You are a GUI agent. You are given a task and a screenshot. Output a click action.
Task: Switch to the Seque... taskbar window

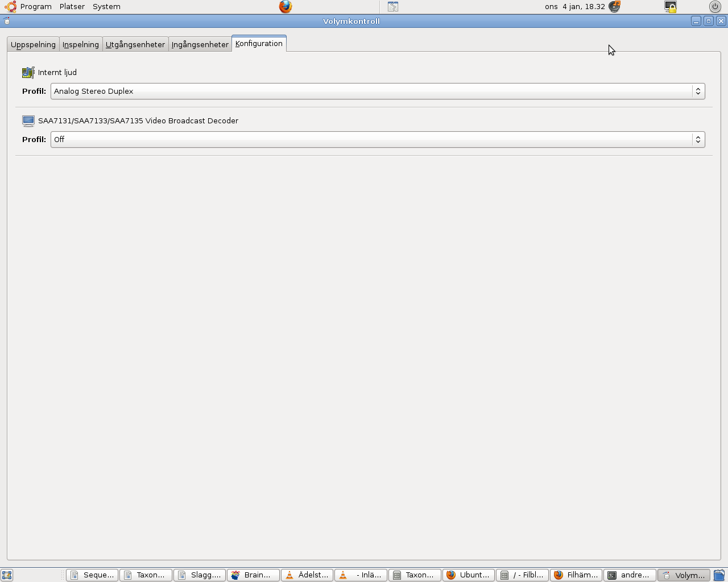[x=92, y=575]
